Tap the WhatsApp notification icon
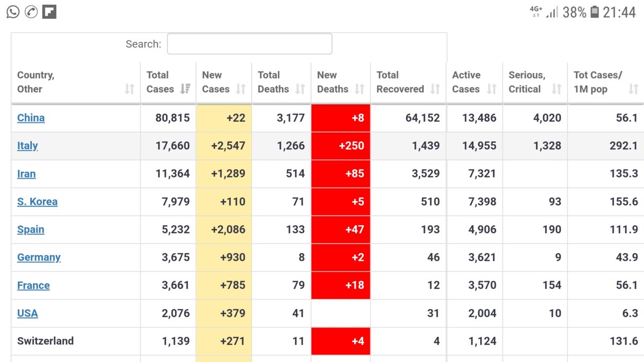The image size is (644, 362). (13, 12)
